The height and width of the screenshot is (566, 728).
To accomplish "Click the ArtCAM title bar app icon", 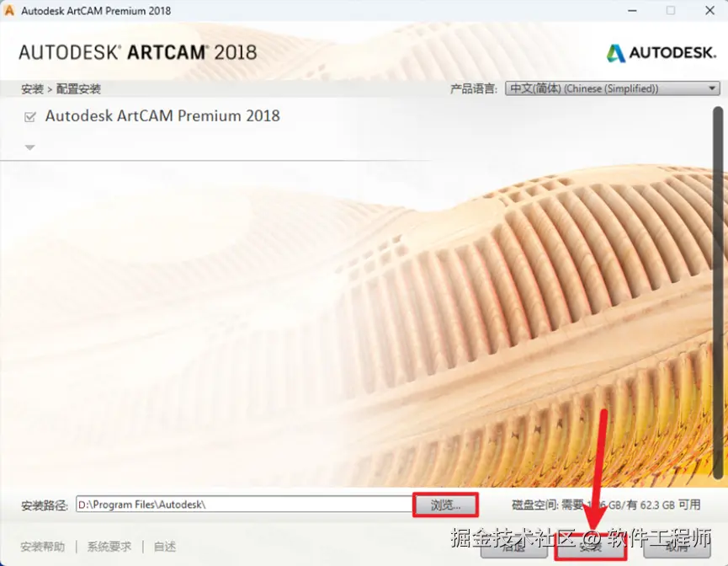I will coord(8,10).
